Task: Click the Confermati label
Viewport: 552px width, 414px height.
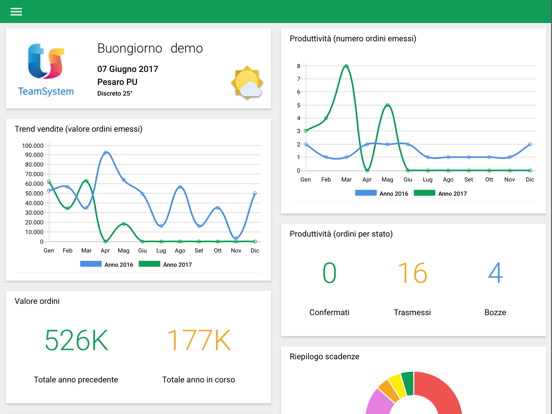Action: [x=330, y=312]
